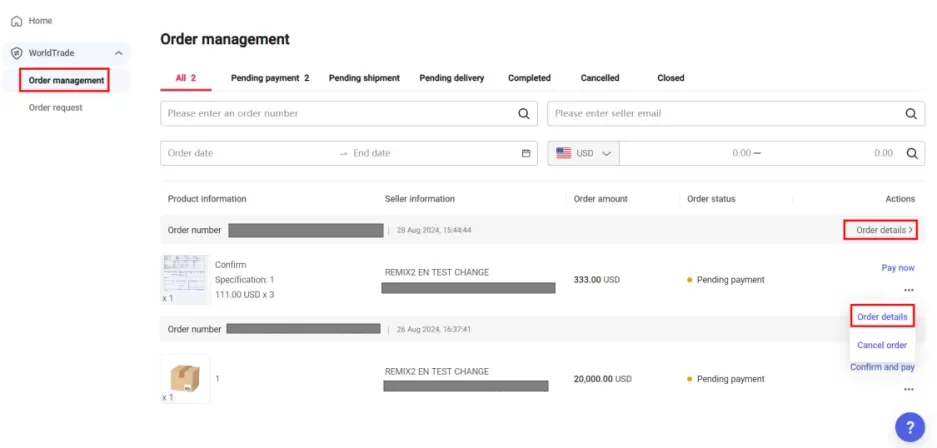The image size is (937, 448).
Task: Open the USD currency dropdown
Action: coord(584,153)
